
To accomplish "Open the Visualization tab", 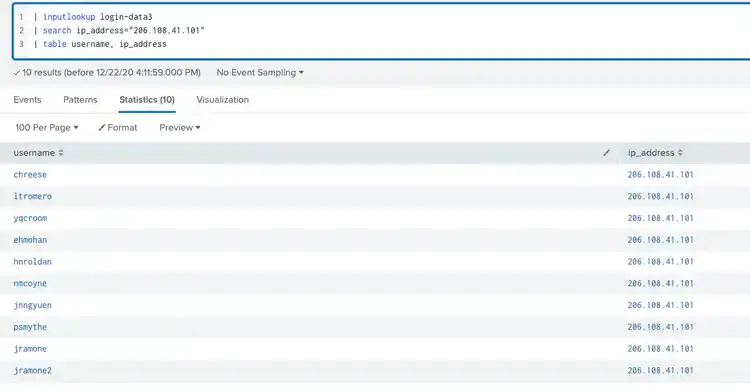I will pyautogui.click(x=222, y=100).
